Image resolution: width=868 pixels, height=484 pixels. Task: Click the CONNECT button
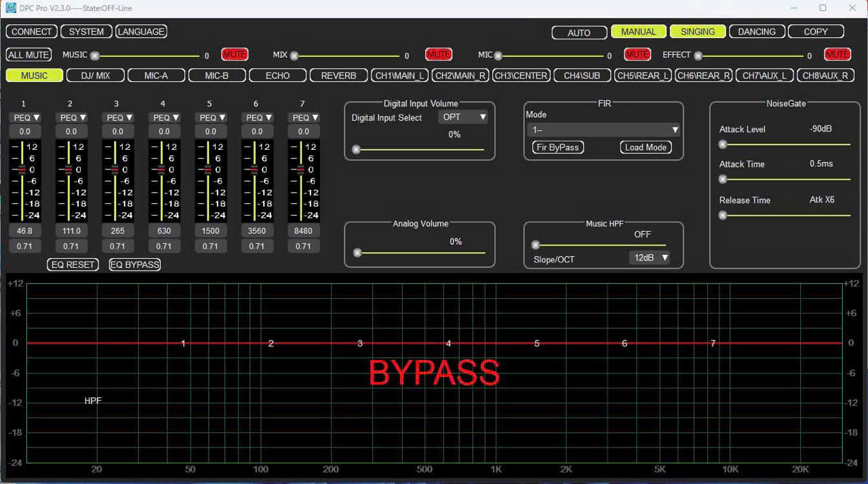tap(31, 32)
